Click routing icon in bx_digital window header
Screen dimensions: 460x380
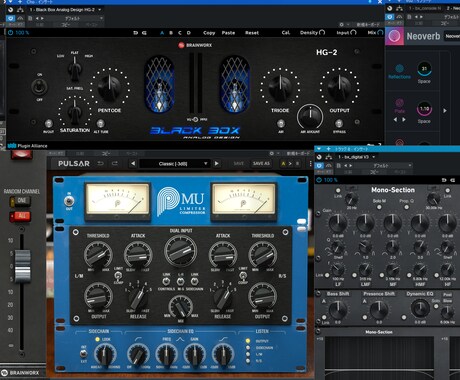(x=329, y=157)
